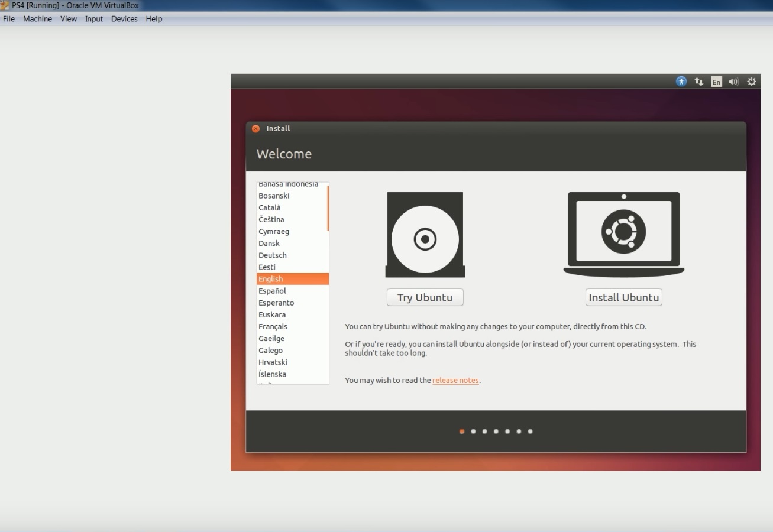Select Gaeilge in the language list
Image resolution: width=773 pixels, height=532 pixels.
pyautogui.click(x=292, y=338)
